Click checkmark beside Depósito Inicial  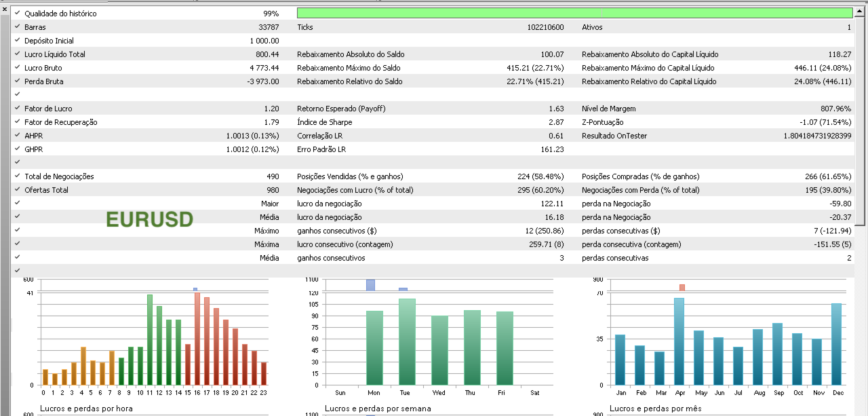point(17,41)
